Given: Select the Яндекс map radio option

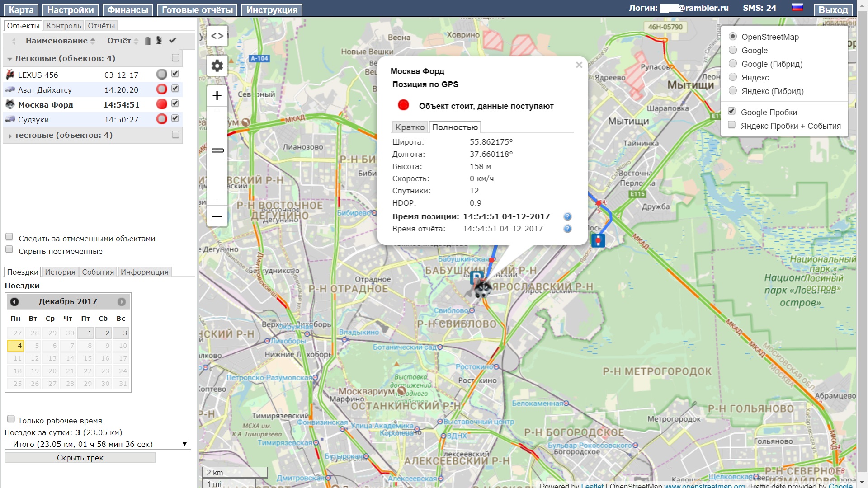Looking at the screenshot, I should click(x=733, y=77).
